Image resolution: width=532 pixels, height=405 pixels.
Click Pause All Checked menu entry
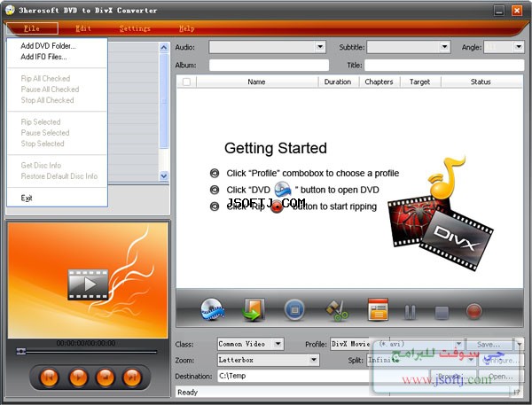[x=50, y=90]
